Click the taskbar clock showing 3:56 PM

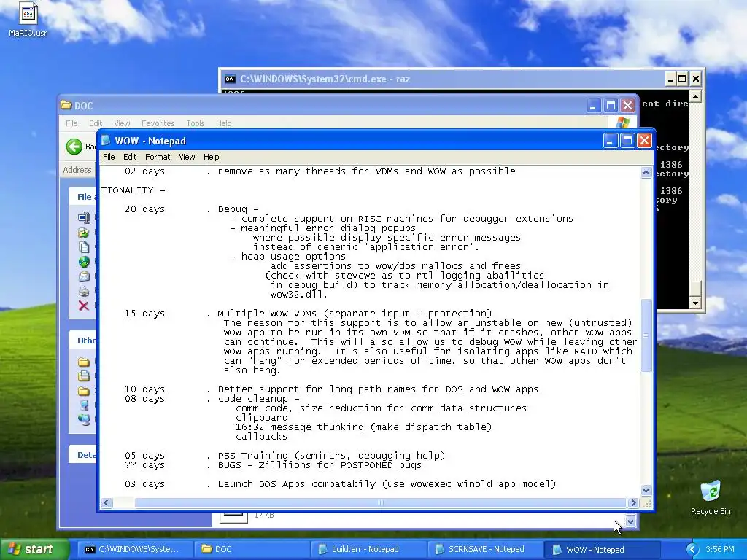720,549
